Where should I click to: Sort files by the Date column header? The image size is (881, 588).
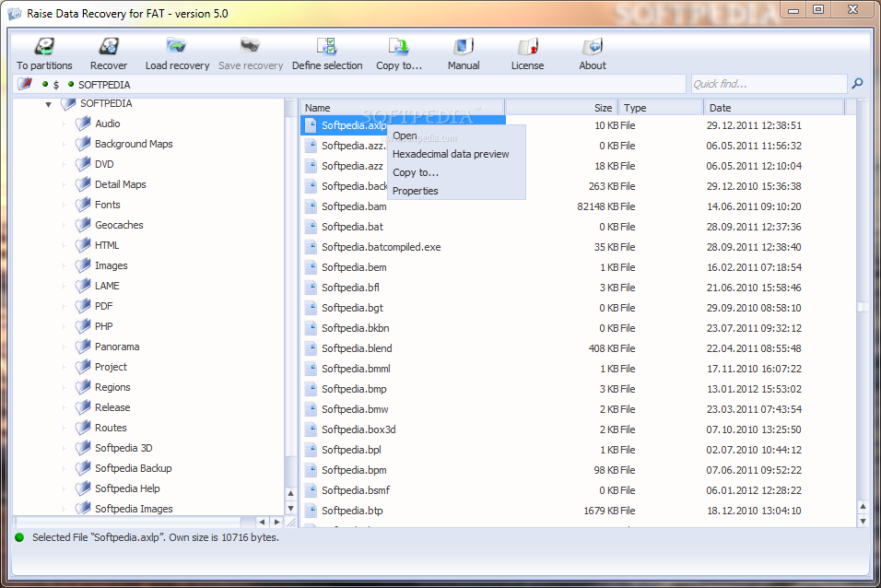[774, 107]
